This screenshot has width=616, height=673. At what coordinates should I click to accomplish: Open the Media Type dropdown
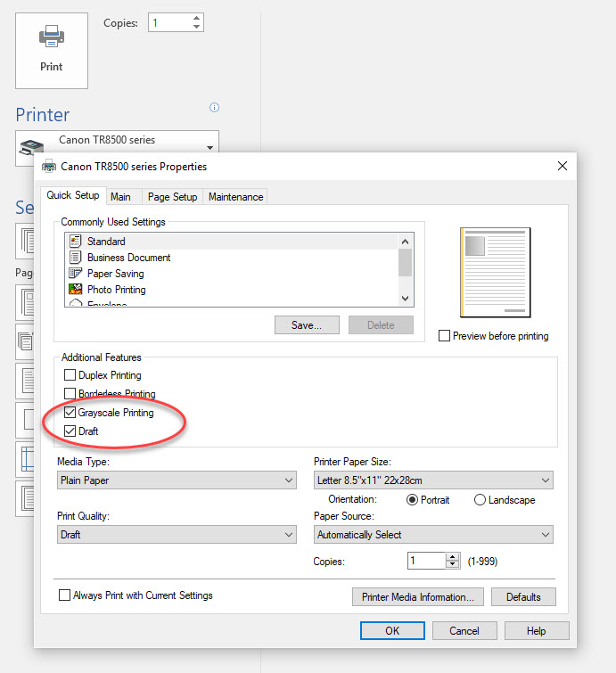(177, 480)
